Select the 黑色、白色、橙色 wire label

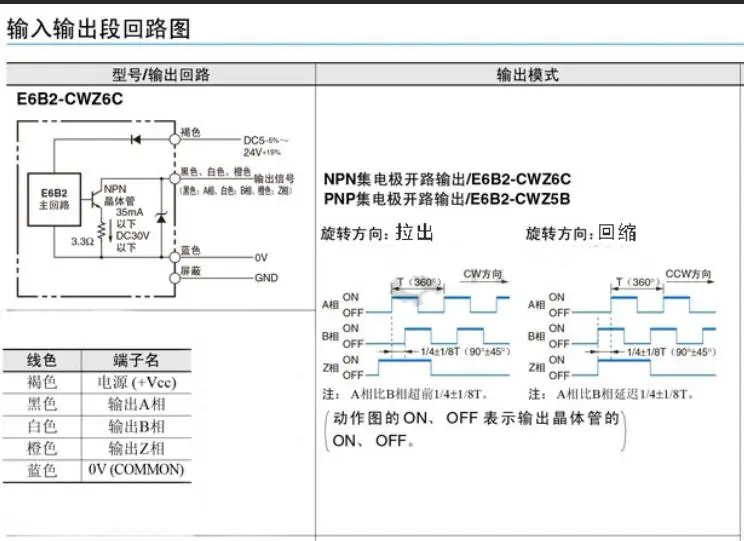216,172
